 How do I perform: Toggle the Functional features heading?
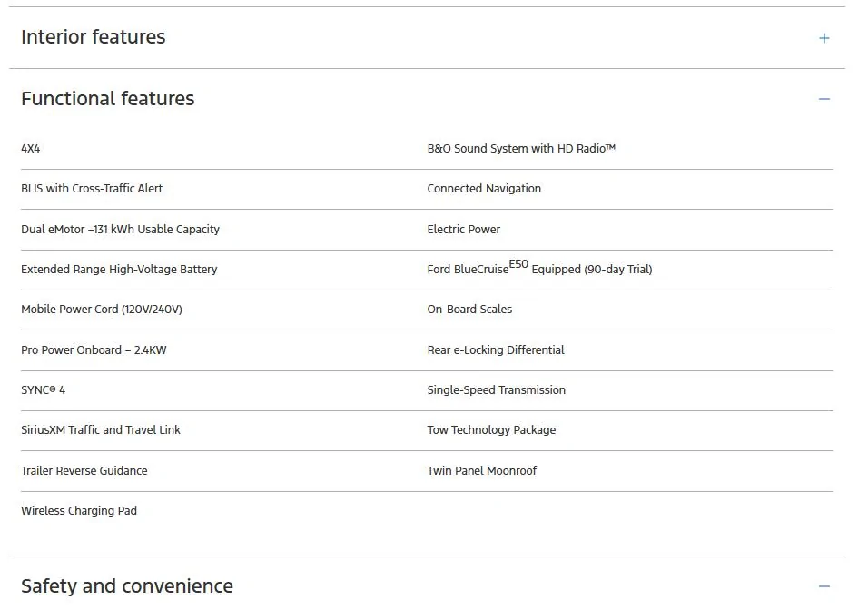[x=108, y=99]
